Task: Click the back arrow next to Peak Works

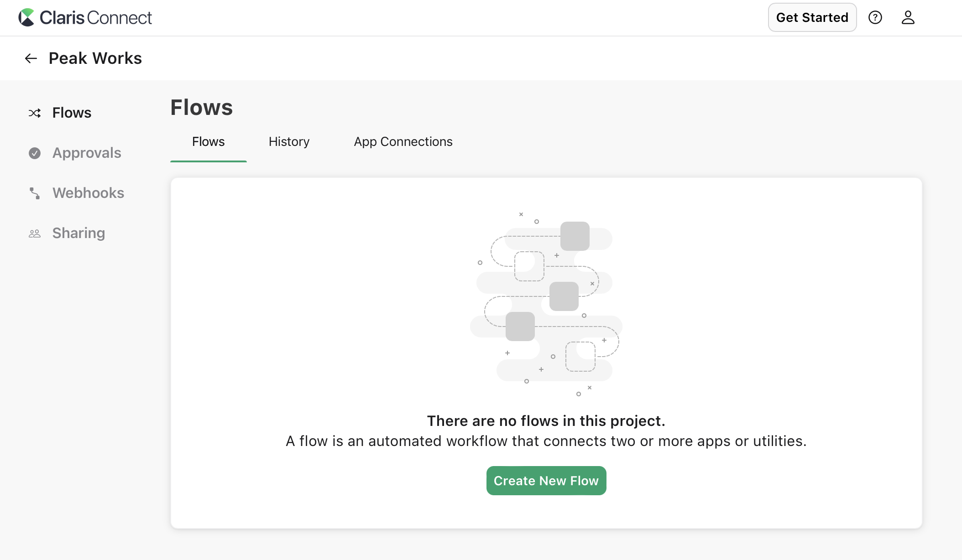Action: coord(30,58)
